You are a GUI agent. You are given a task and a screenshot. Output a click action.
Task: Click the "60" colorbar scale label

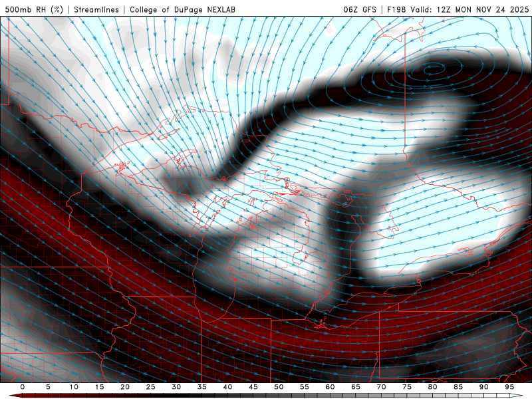[x=330, y=387]
